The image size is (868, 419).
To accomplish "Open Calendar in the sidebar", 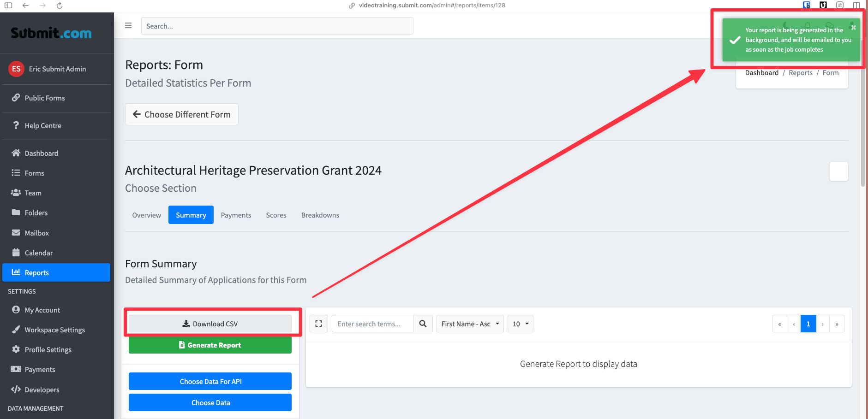I will 39,253.
